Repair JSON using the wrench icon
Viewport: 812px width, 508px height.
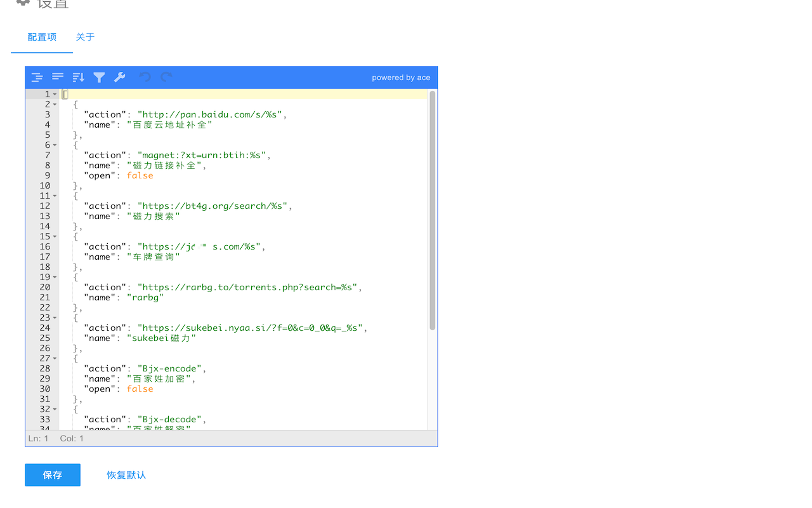click(119, 77)
